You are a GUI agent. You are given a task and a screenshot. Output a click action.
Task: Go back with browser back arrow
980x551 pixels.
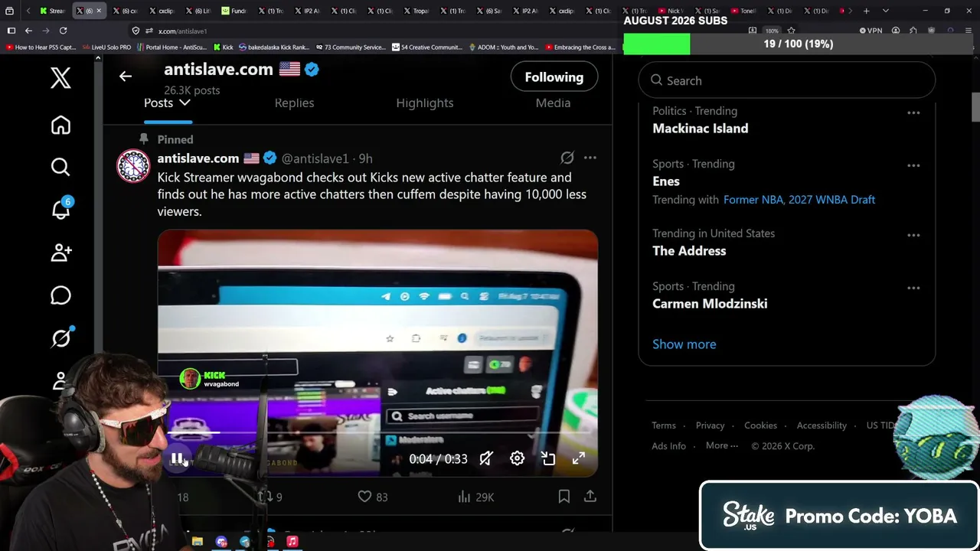click(x=28, y=31)
